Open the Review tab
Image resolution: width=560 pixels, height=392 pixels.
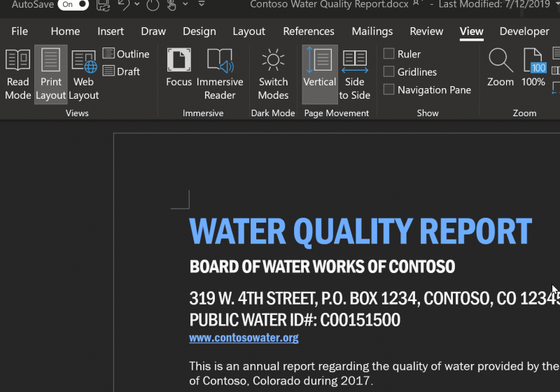[x=426, y=31]
